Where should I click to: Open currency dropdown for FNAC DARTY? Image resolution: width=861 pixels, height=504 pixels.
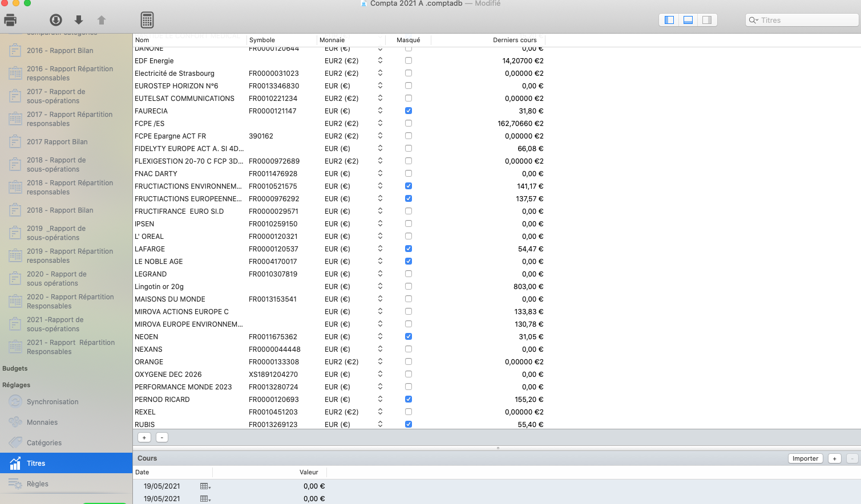(380, 173)
